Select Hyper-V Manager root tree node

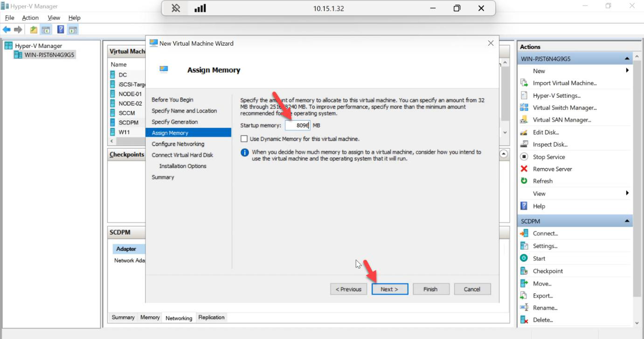click(x=38, y=46)
